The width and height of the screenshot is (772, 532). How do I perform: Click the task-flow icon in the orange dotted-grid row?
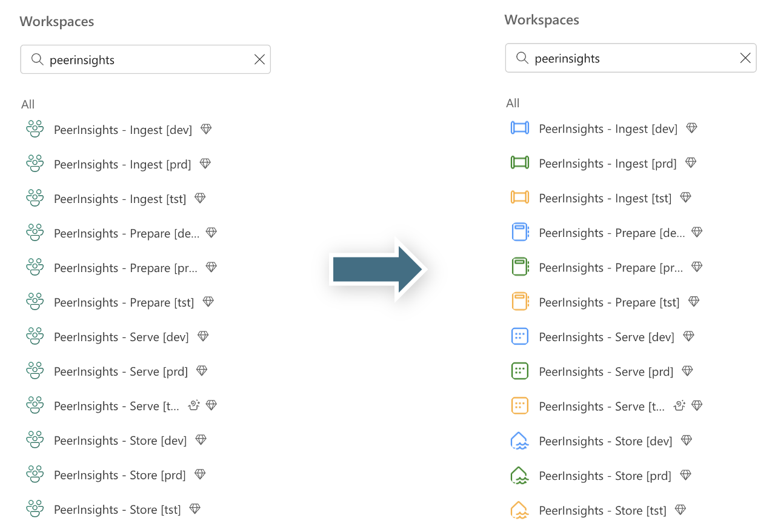679,405
